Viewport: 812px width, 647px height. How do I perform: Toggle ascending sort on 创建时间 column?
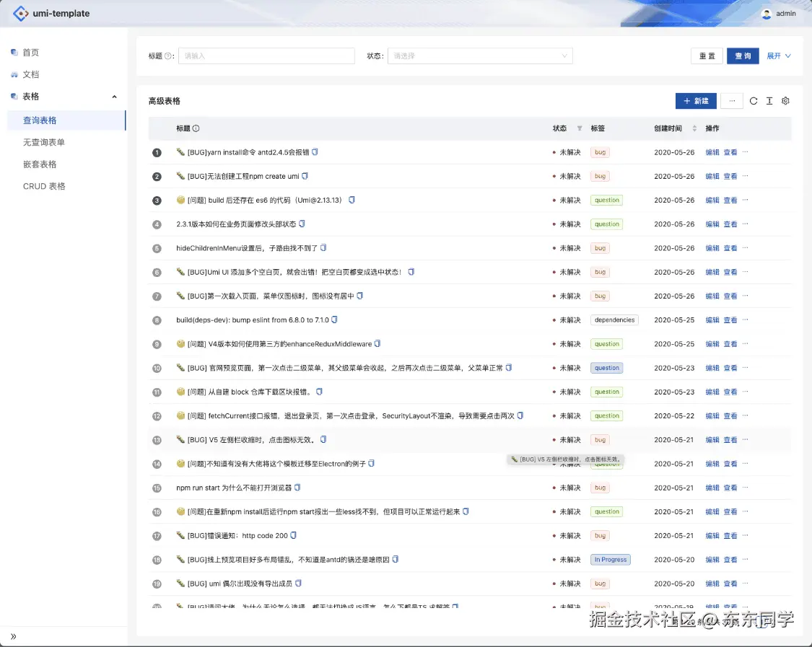pos(694,125)
